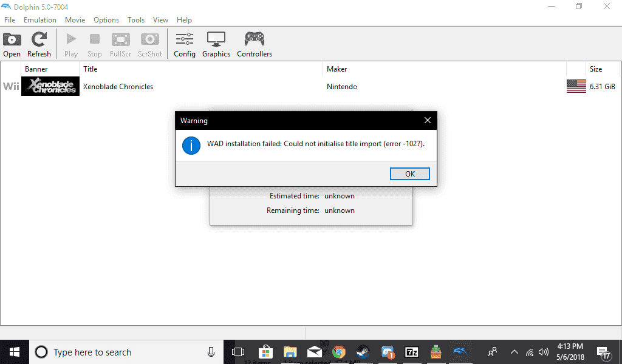Screen dimensions: 622x364
Task: Sort by the Title column header
Action: 201,69
